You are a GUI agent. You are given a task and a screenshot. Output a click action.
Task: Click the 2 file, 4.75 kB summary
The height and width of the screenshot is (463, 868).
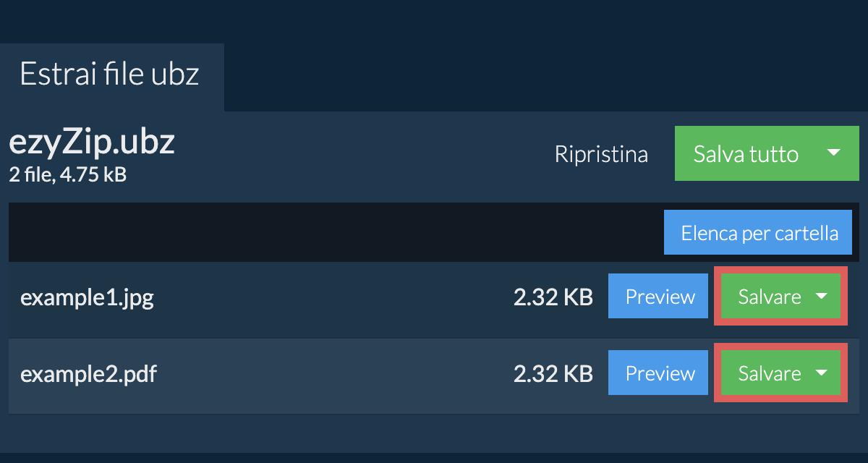[x=67, y=174]
